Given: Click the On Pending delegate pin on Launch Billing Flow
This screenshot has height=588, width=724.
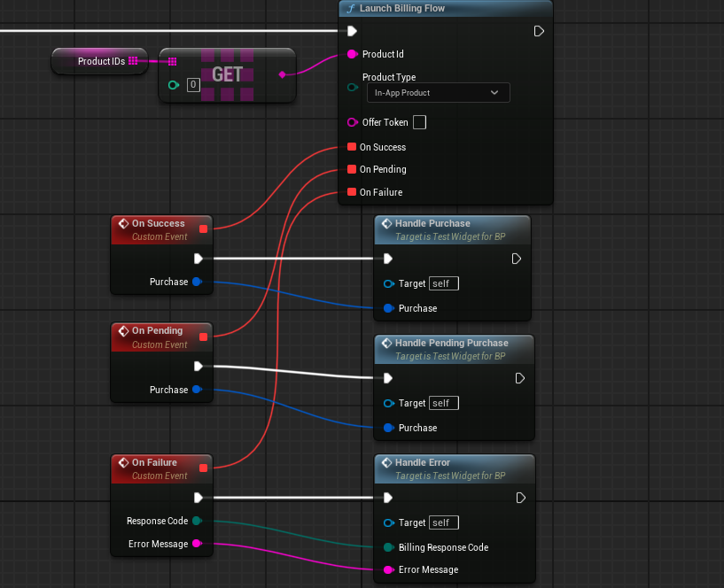Looking at the screenshot, I should tap(352, 170).
